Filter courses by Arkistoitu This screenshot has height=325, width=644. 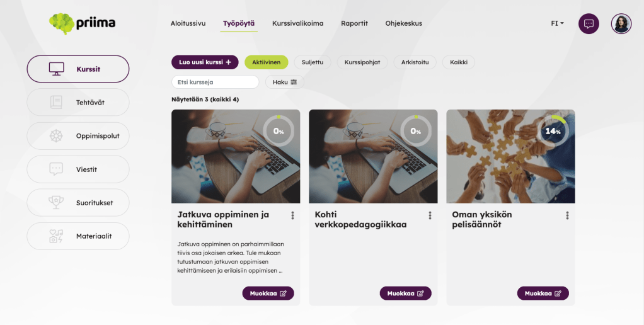[x=415, y=62]
